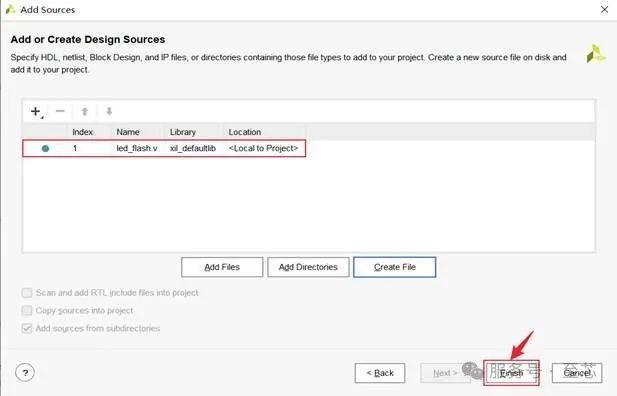Move source up with up arrow icon
This screenshot has height=396, width=617.
tap(85, 111)
